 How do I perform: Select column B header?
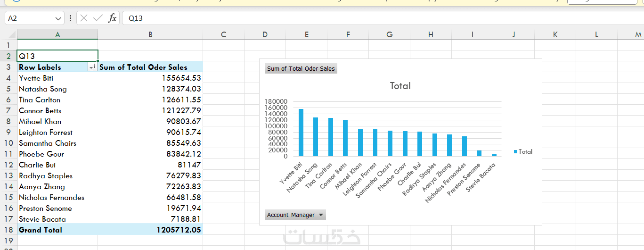150,34
